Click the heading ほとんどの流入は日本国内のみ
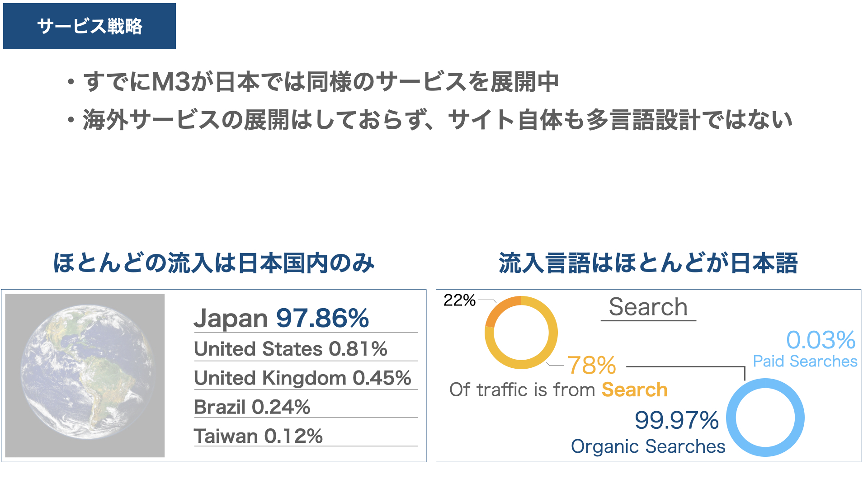Viewport: 868px width, 488px height. click(214, 263)
